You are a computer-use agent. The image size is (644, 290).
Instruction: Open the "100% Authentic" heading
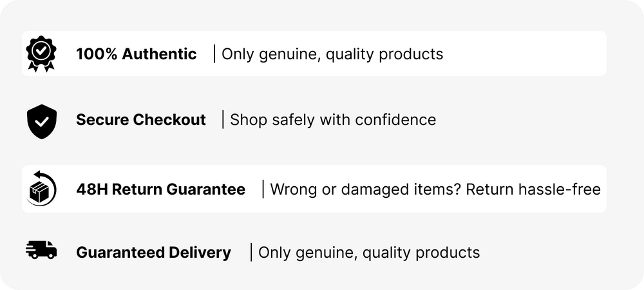pos(136,54)
